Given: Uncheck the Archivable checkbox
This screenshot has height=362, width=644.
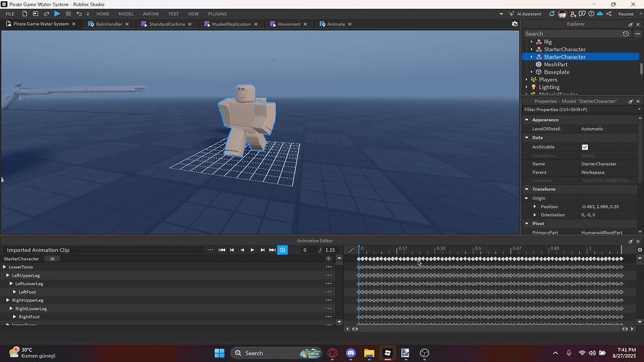Looking at the screenshot, I should 585,147.
